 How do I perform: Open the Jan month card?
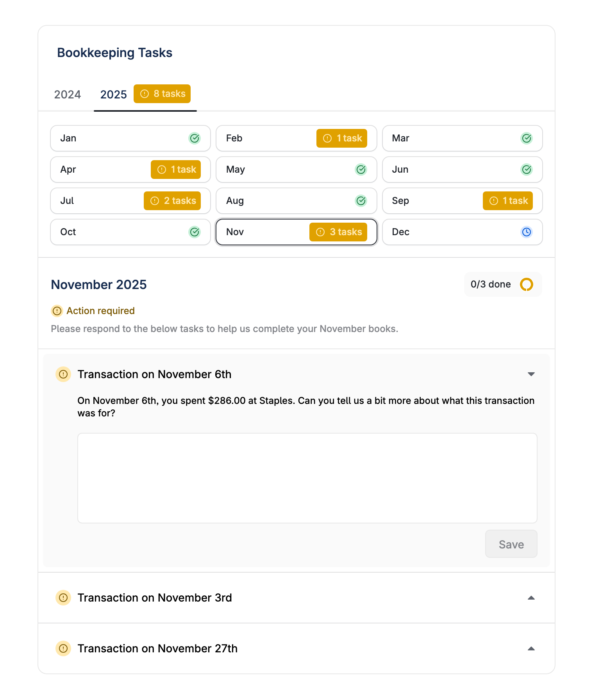[130, 138]
